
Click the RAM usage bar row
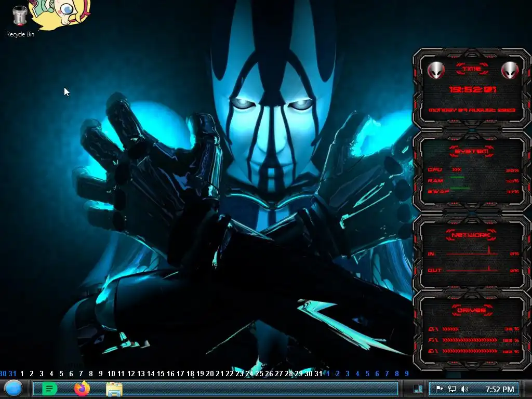coord(473,180)
